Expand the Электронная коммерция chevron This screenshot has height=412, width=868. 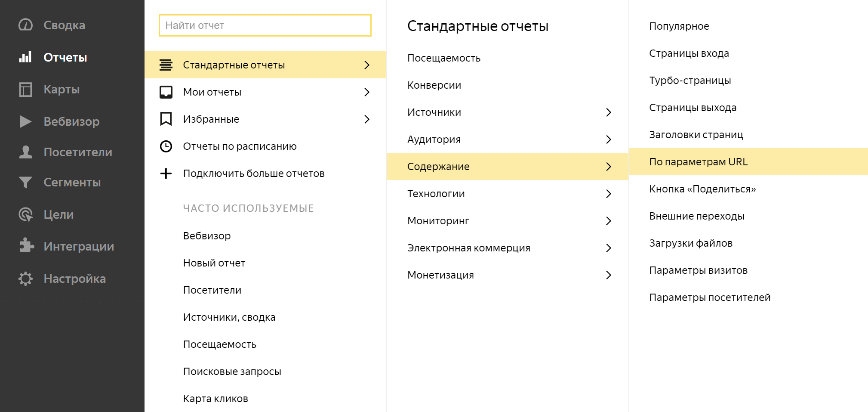click(609, 248)
